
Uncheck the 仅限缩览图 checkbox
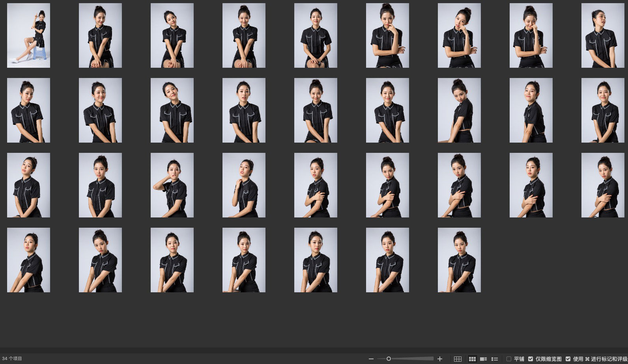pyautogui.click(x=531, y=359)
